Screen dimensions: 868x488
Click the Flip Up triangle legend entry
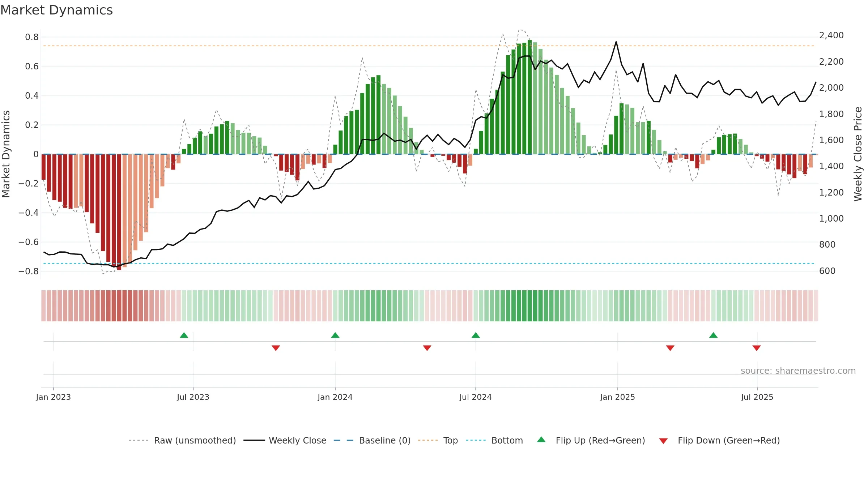tap(591, 440)
